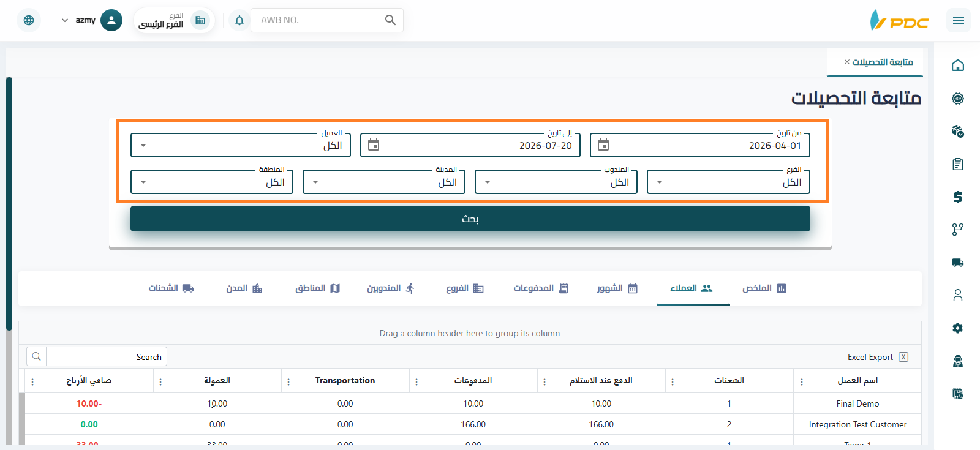
Task: Open column menu for المدفوعات
Action: tap(417, 381)
